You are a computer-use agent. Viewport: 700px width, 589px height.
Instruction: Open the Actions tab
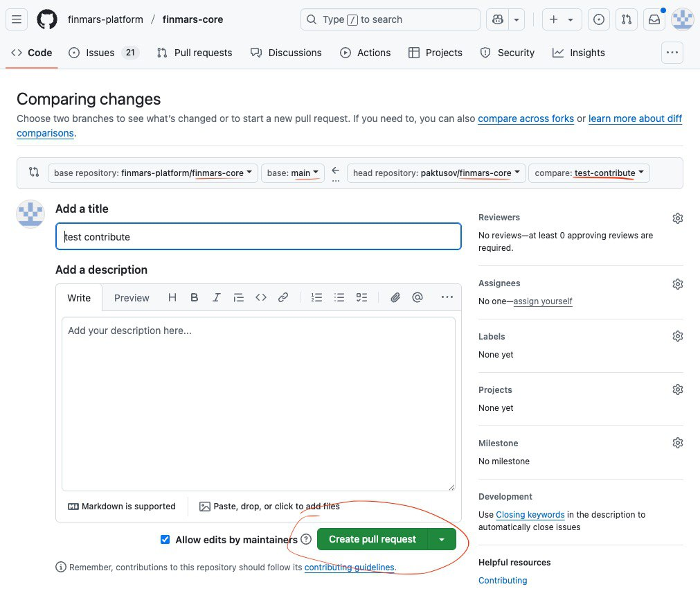pos(365,53)
